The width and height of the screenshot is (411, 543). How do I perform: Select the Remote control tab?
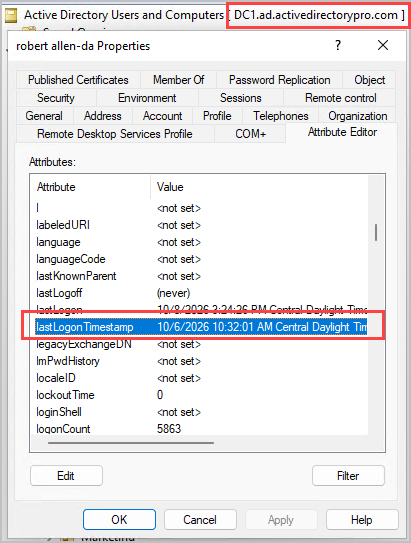(x=340, y=98)
